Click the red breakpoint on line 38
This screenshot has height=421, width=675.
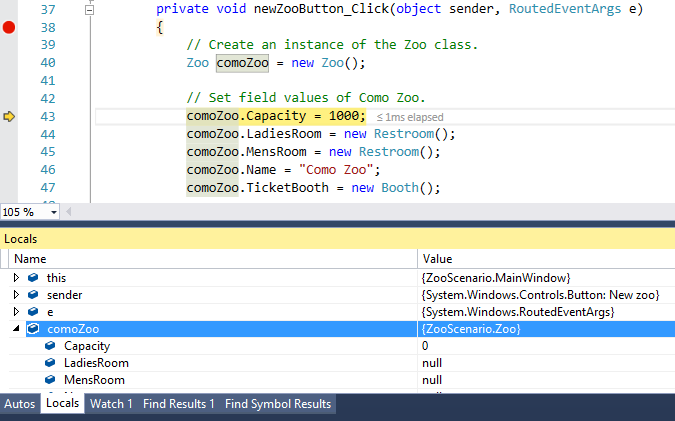(9, 28)
